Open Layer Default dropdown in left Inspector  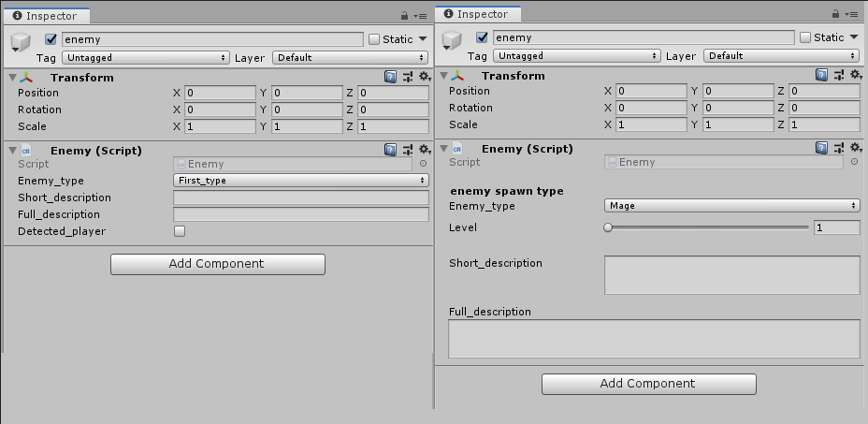(x=351, y=58)
